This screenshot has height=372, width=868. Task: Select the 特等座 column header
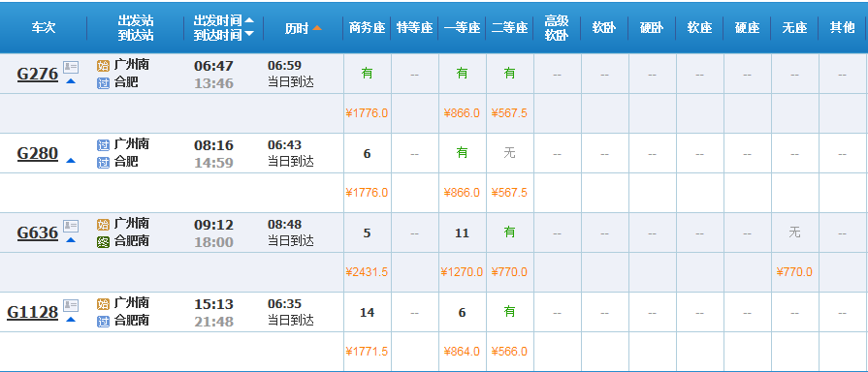tap(415, 28)
